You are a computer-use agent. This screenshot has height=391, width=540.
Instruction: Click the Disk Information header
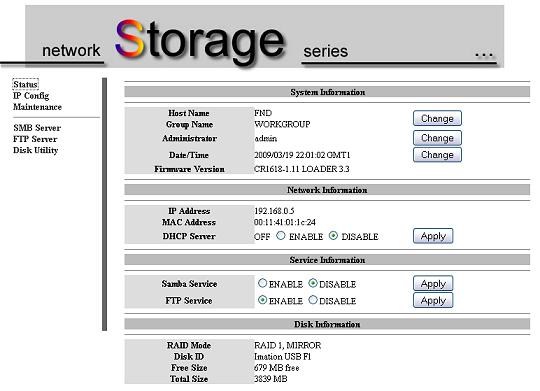tap(327, 324)
